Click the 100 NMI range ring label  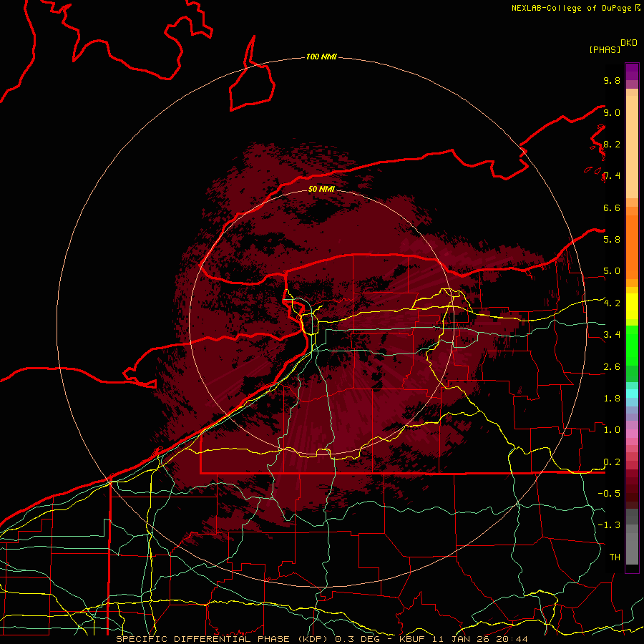coord(321,57)
